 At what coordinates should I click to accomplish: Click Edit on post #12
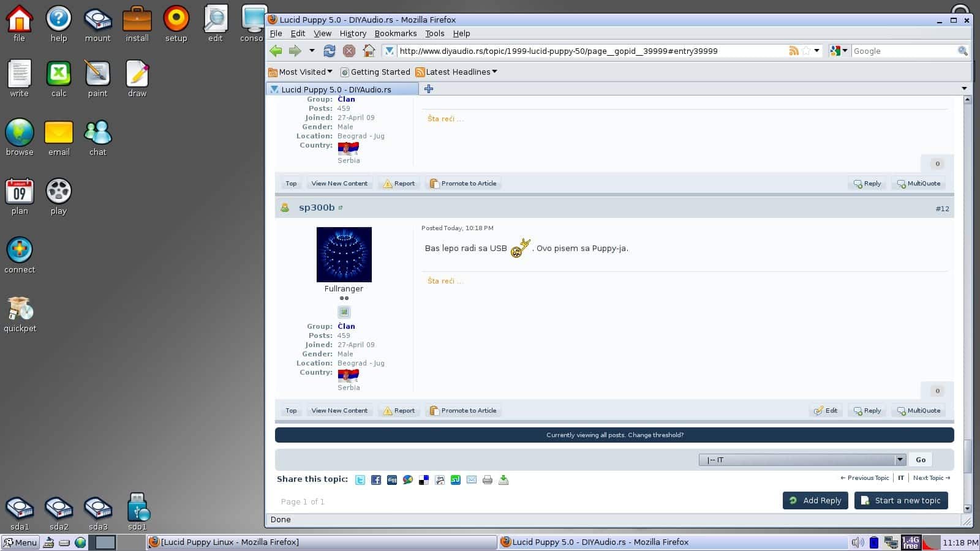click(826, 411)
